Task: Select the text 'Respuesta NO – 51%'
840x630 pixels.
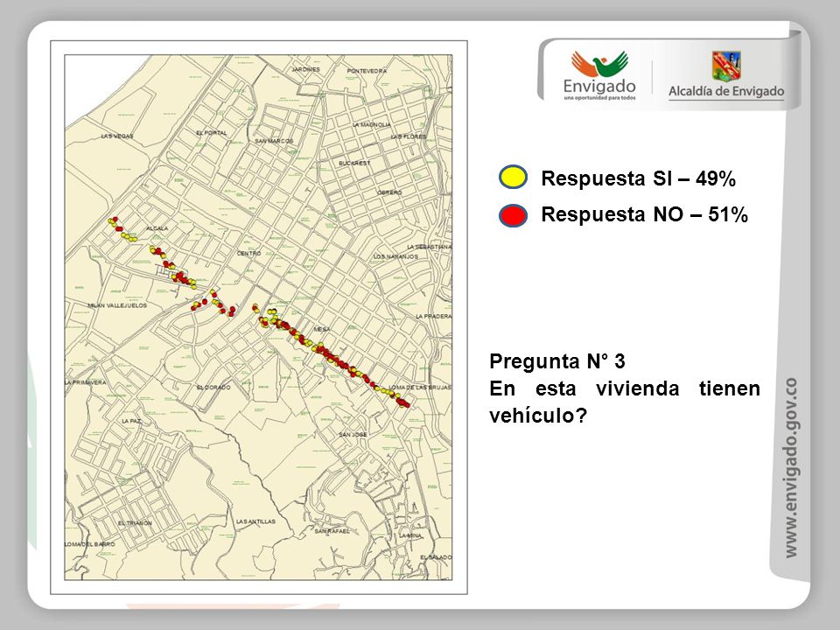Action: coord(645,214)
